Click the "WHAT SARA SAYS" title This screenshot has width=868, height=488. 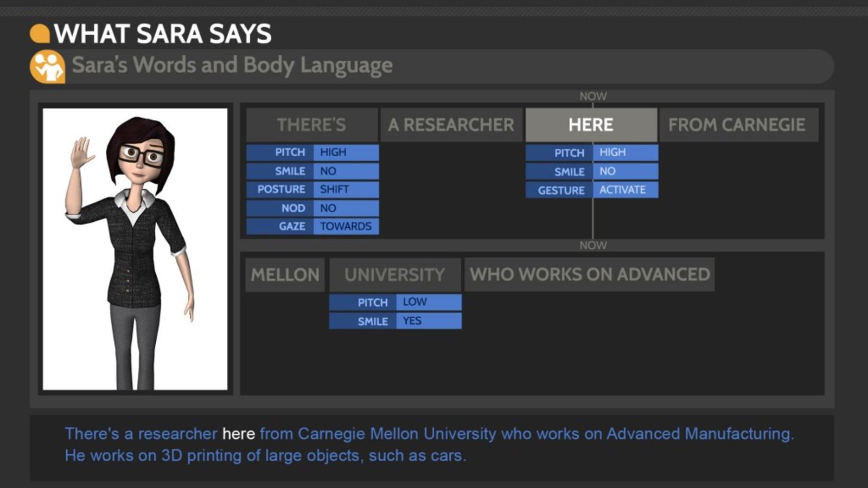163,34
